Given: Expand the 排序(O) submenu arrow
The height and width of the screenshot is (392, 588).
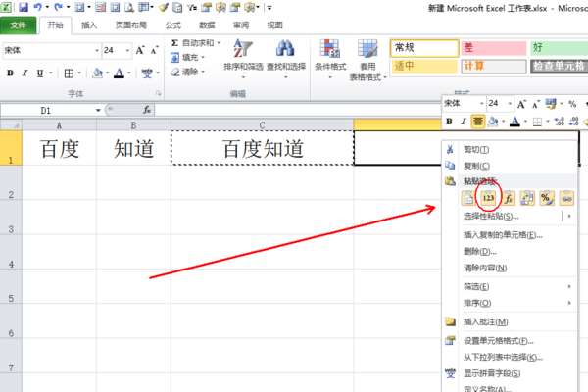Looking at the screenshot, I should (x=569, y=303).
